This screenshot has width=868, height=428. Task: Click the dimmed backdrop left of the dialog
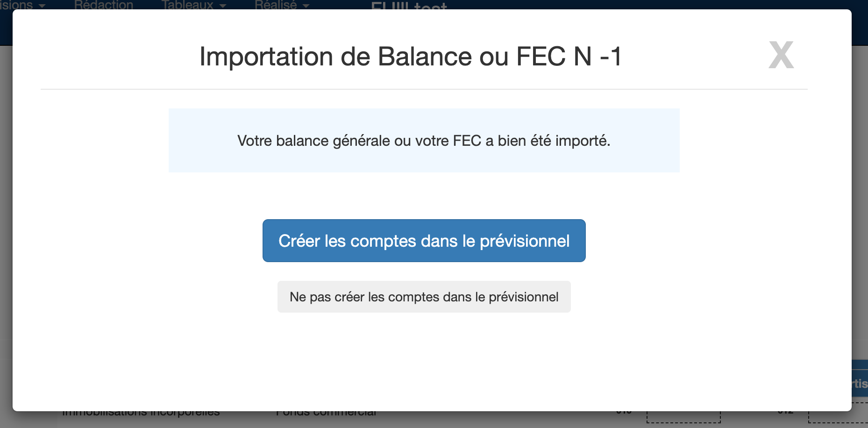click(6, 210)
